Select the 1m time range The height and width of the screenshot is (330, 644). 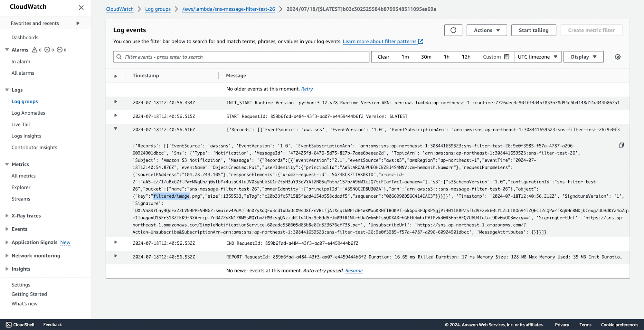pos(405,57)
